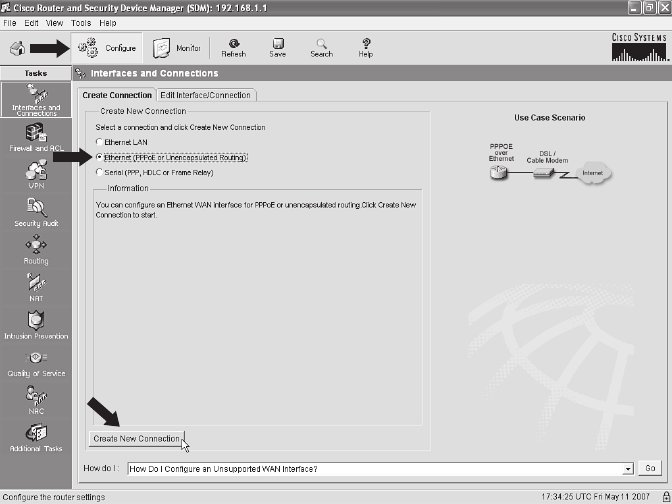Image resolution: width=672 pixels, height=504 pixels.
Task: Close the SDM window
Action: point(664,8)
